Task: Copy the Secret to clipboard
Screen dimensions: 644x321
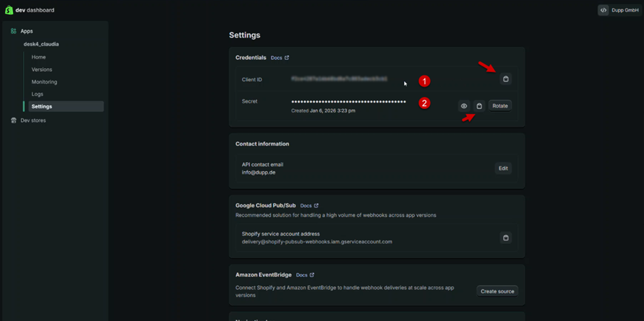Action: (479, 106)
